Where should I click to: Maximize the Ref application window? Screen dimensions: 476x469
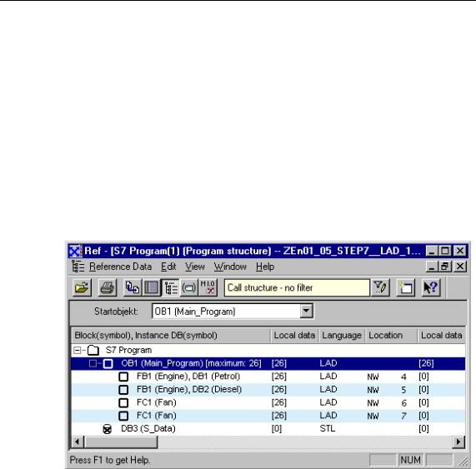[445, 251]
